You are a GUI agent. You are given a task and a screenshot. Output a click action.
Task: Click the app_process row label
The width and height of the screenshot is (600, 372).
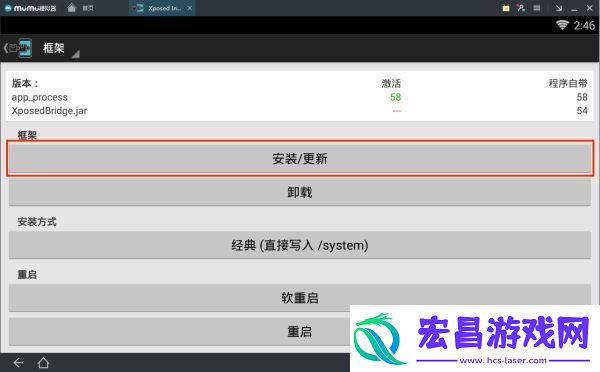(x=40, y=97)
